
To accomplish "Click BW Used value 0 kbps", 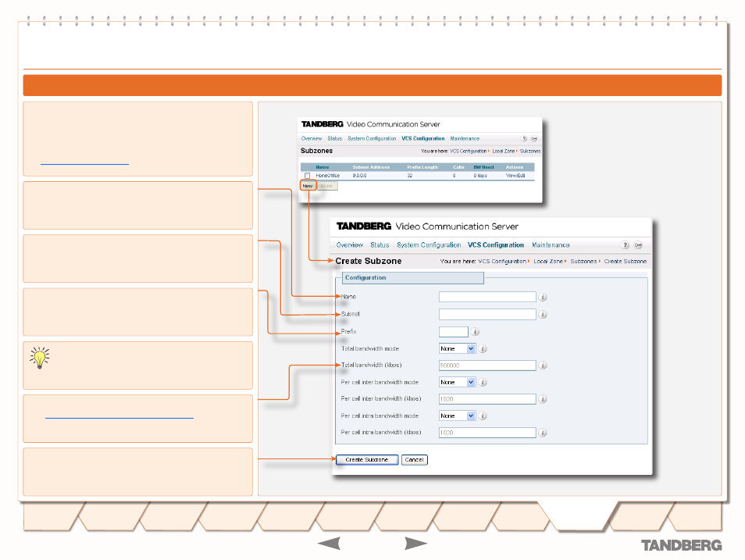I will click(480, 176).
